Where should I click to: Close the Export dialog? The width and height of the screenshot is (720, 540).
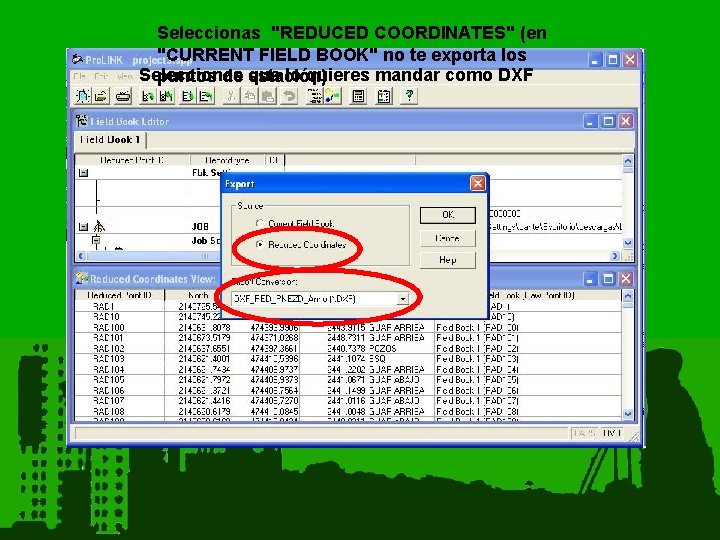coord(478,184)
